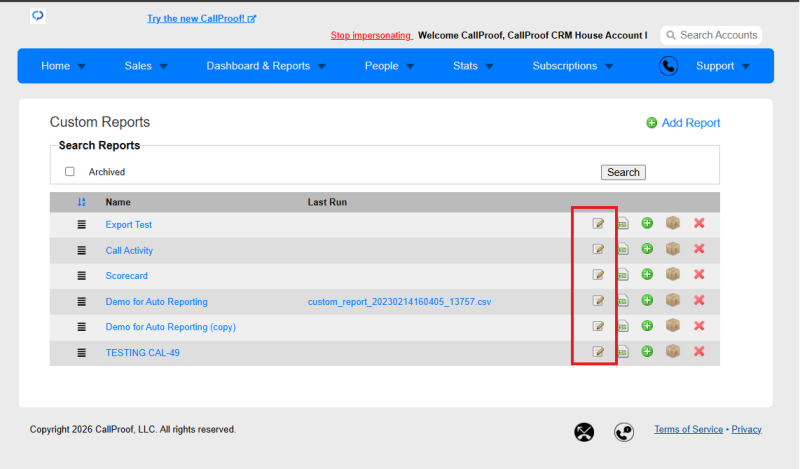Image resolution: width=800 pixels, height=469 pixels.
Task: Click spreadsheet icon on the row with the csv file
Action: pos(622,301)
